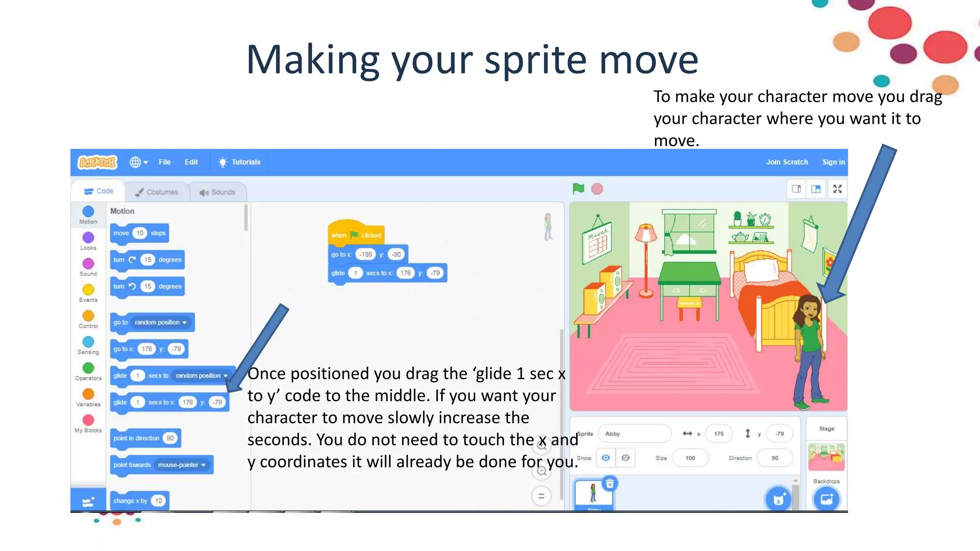Click the change x by 10 block
The height and width of the screenshot is (551, 980).
(x=139, y=501)
